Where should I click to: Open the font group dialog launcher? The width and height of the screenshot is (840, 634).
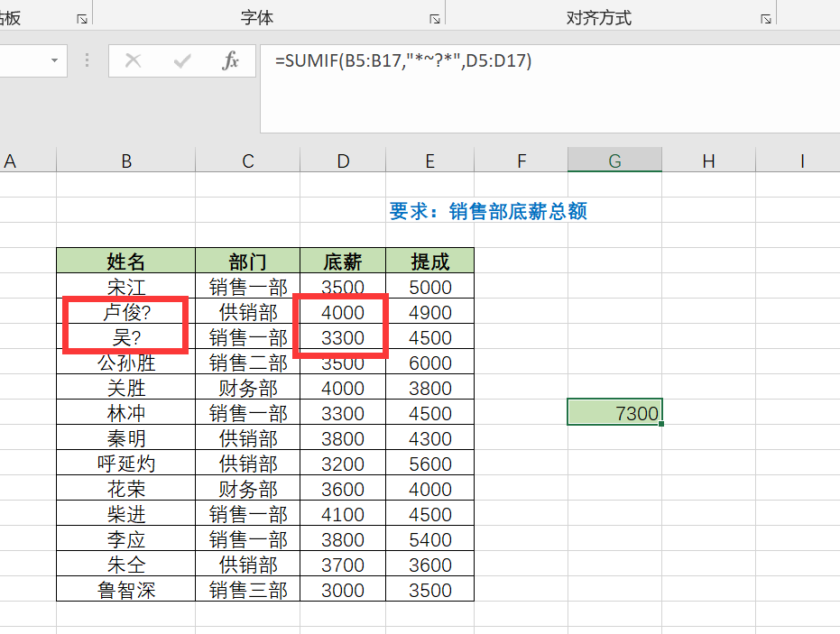pyautogui.click(x=435, y=19)
